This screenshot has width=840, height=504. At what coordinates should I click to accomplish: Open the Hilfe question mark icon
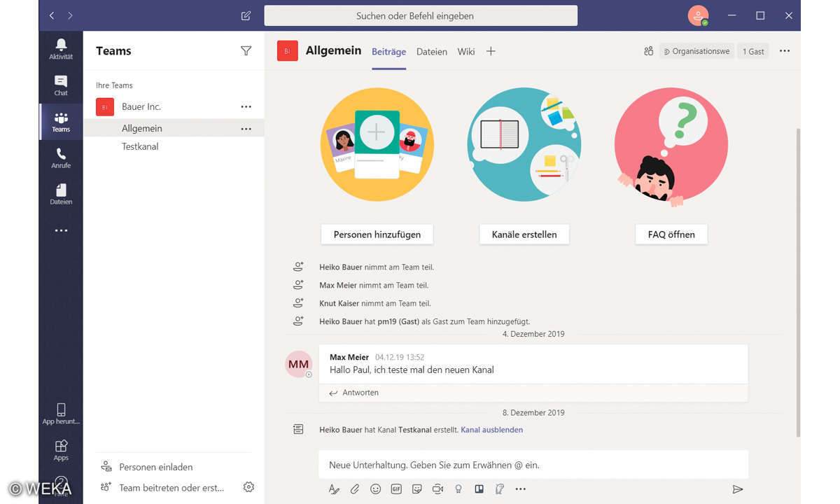click(x=61, y=484)
